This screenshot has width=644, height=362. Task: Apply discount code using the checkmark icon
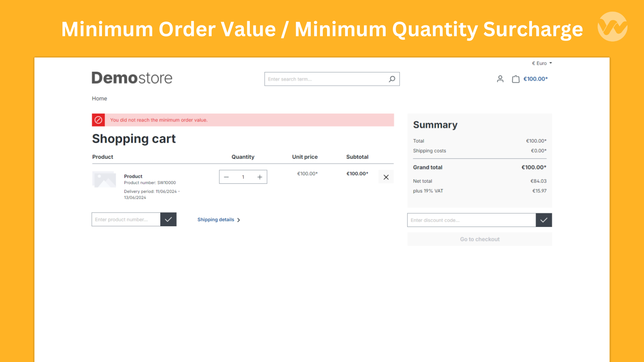tap(544, 220)
